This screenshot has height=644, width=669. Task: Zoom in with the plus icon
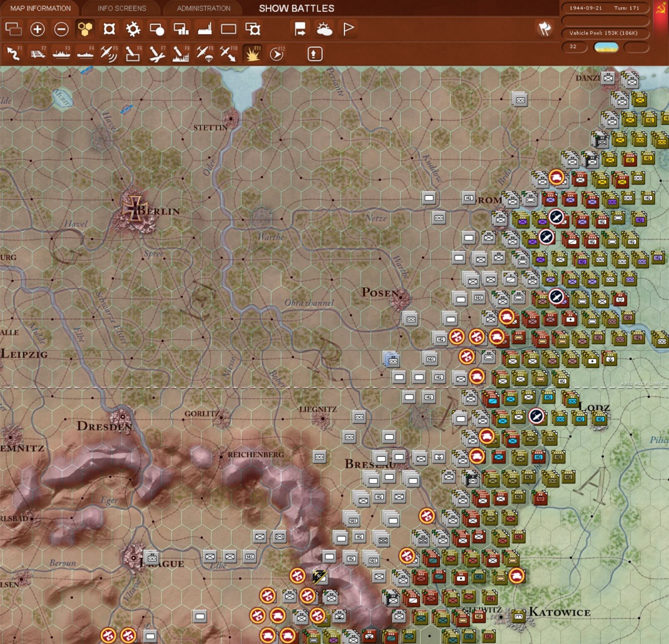point(37,29)
